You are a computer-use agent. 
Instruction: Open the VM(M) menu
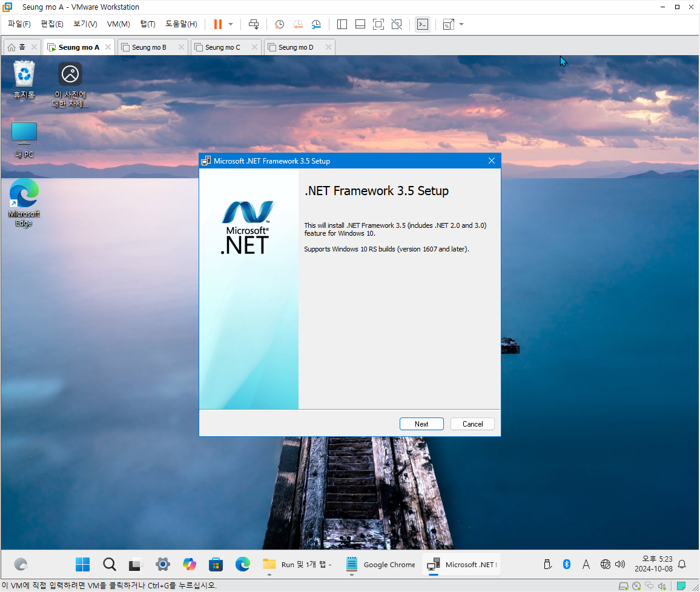[x=118, y=24]
